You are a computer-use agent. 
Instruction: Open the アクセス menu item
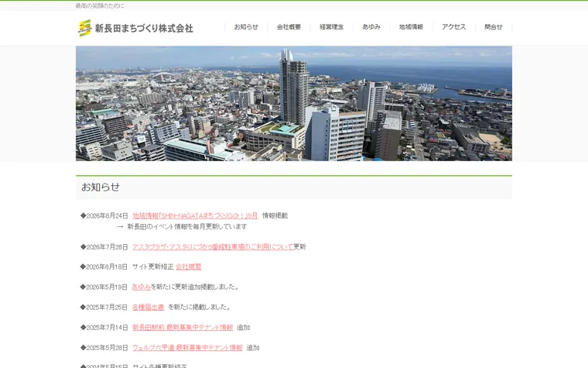tap(453, 26)
